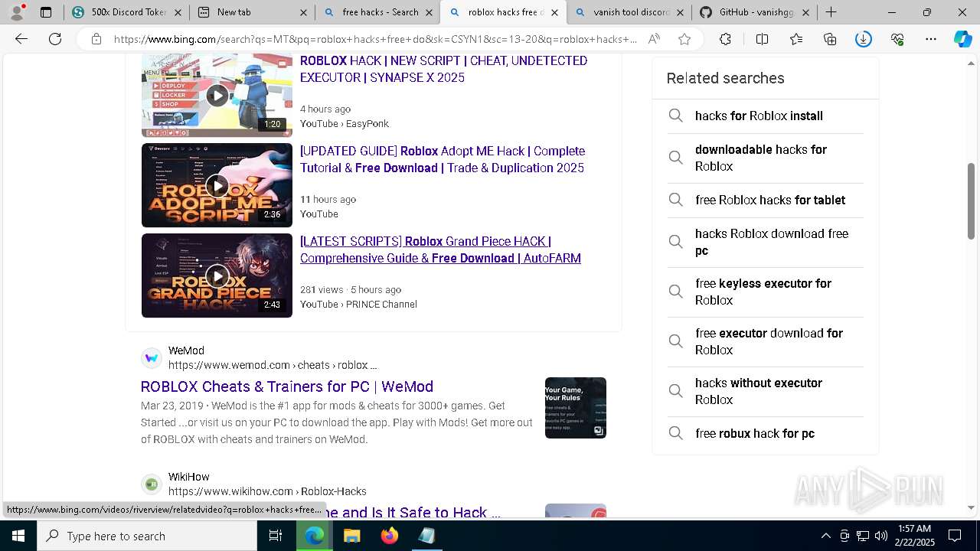Play the Synapse X 2025 video thumbnail
The image size is (980, 551).
(x=217, y=96)
